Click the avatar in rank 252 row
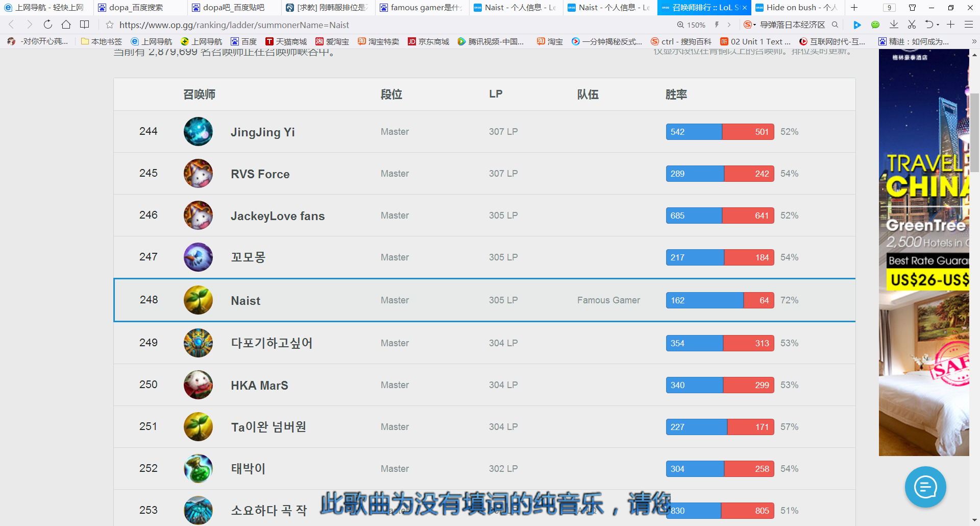The height and width of the screenshot is (526, 980). pyautogui.click(x=198, y=469)
